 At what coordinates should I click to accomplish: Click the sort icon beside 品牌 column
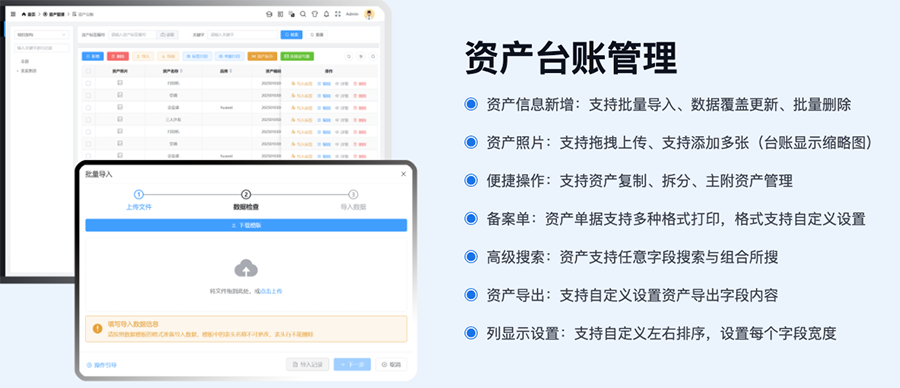(x=231, y=71)
